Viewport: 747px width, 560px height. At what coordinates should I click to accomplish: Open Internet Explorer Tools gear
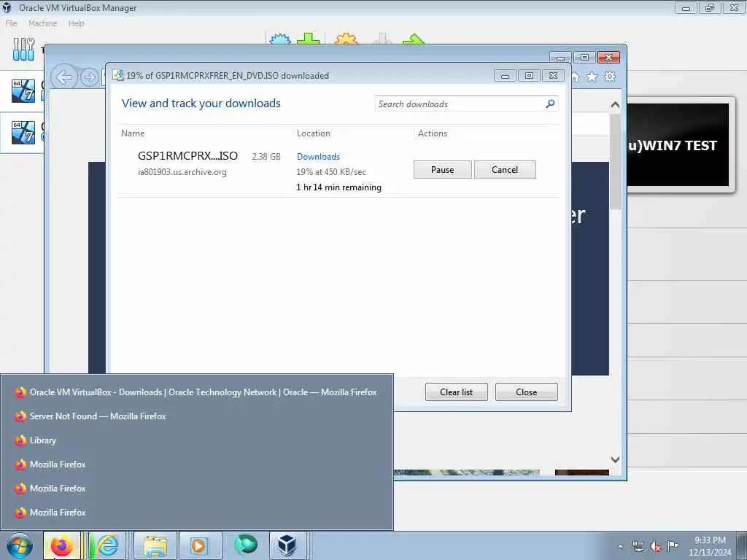tap(610, 77)
